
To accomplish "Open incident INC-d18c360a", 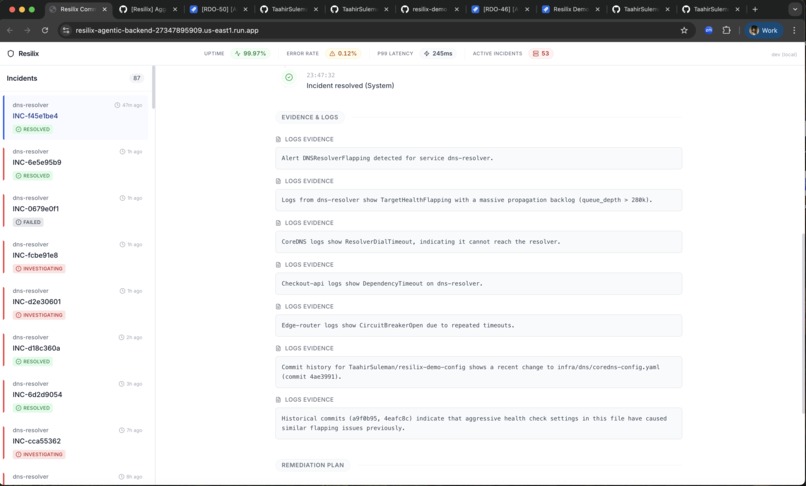I will (x=76, y=349).
